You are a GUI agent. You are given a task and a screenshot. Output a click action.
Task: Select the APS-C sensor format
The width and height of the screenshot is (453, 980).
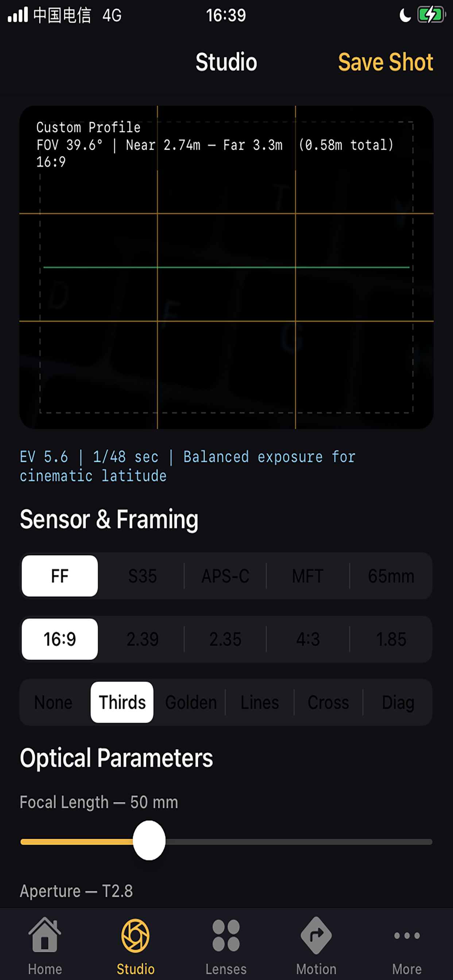[225, 576]
